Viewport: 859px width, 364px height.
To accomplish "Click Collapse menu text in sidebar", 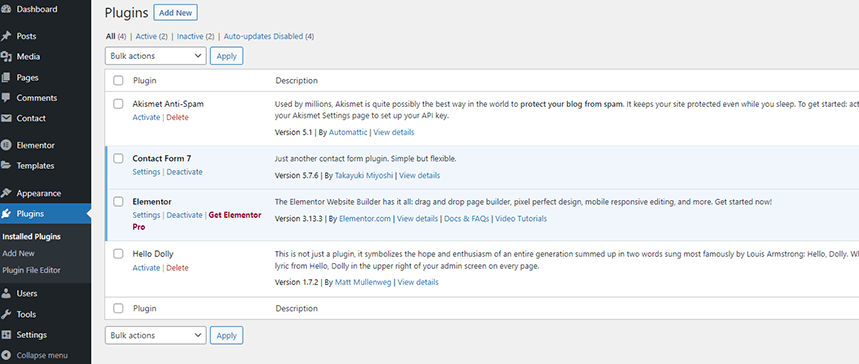I will coord(42,355).
